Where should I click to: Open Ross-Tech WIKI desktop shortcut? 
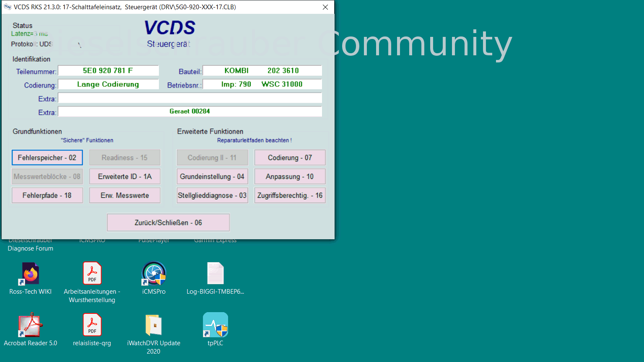point(31,279)
